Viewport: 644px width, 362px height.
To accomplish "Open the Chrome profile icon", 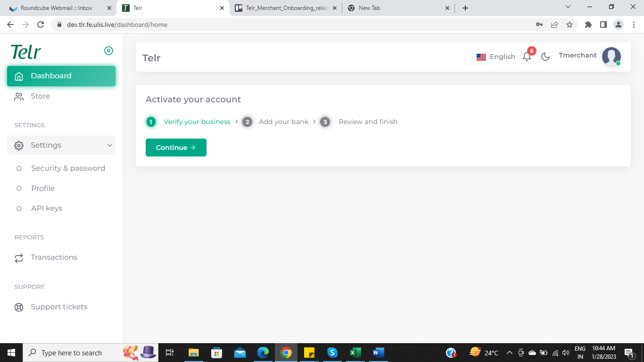I will point(619,25).
